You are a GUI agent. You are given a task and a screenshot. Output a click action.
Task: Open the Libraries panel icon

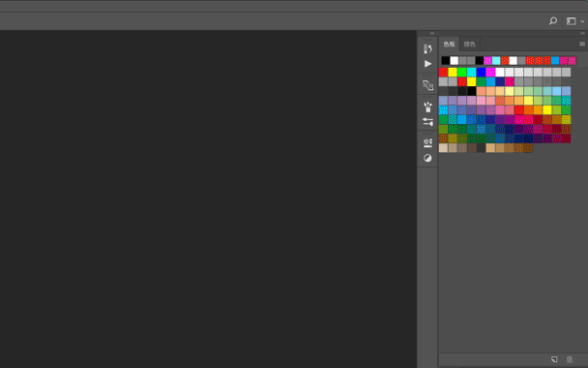pos(427,142)
